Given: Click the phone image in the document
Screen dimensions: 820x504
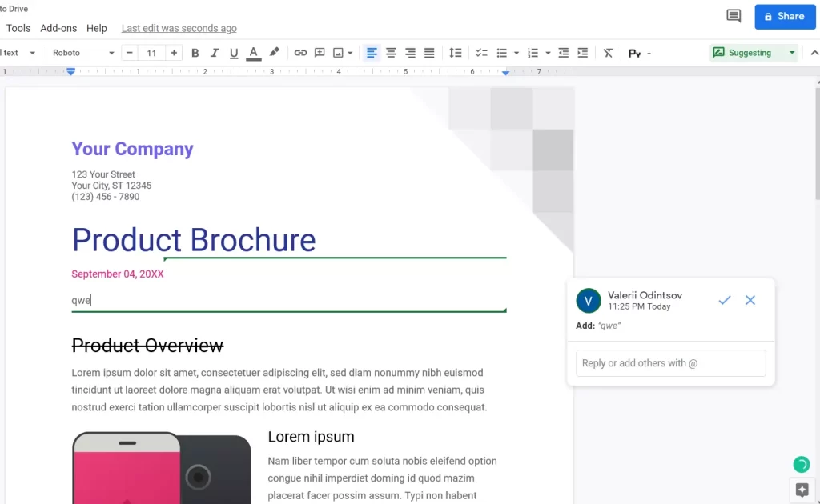Looking at the screenshot, I should 162,467.
